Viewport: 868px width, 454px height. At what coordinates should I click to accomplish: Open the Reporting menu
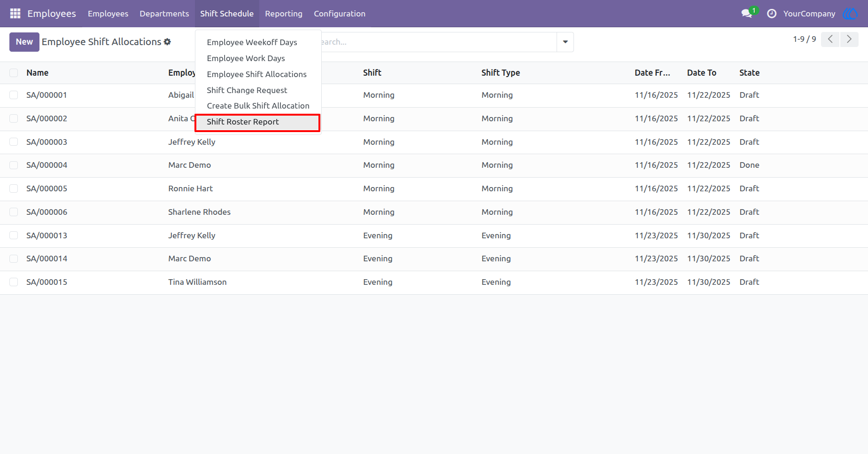(x=284, y=14)
